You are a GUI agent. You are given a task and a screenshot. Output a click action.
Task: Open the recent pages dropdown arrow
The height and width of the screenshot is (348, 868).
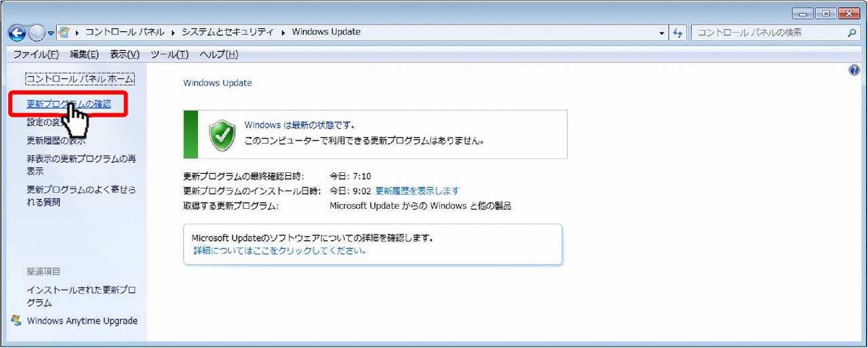point(51,33)
